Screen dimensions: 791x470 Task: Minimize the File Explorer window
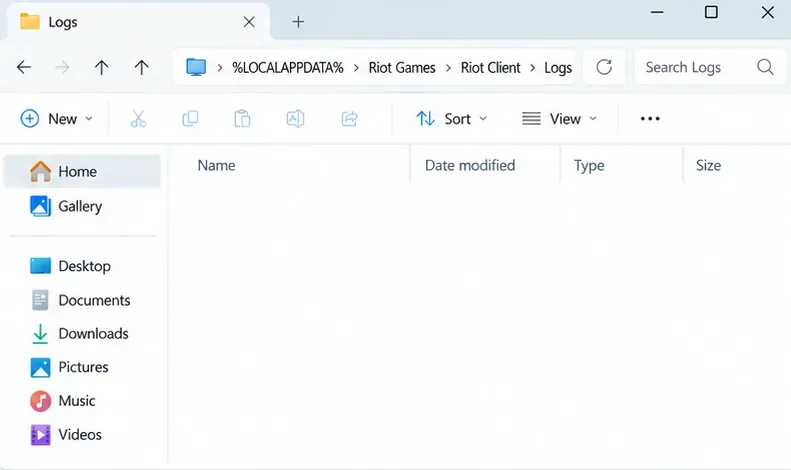657,12
